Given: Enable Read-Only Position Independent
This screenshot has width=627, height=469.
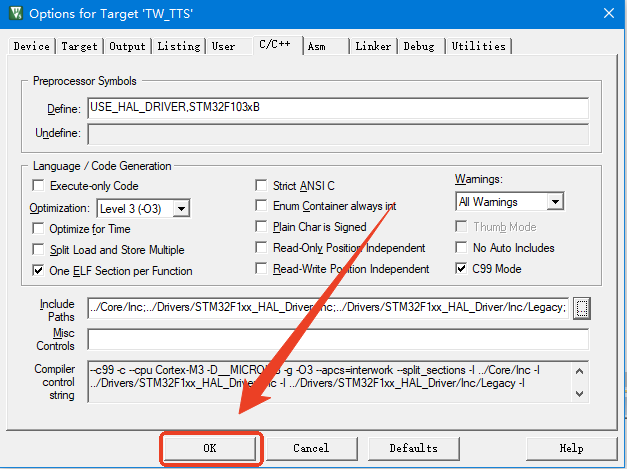Looking at the screenshot, I should click(261, 247).
